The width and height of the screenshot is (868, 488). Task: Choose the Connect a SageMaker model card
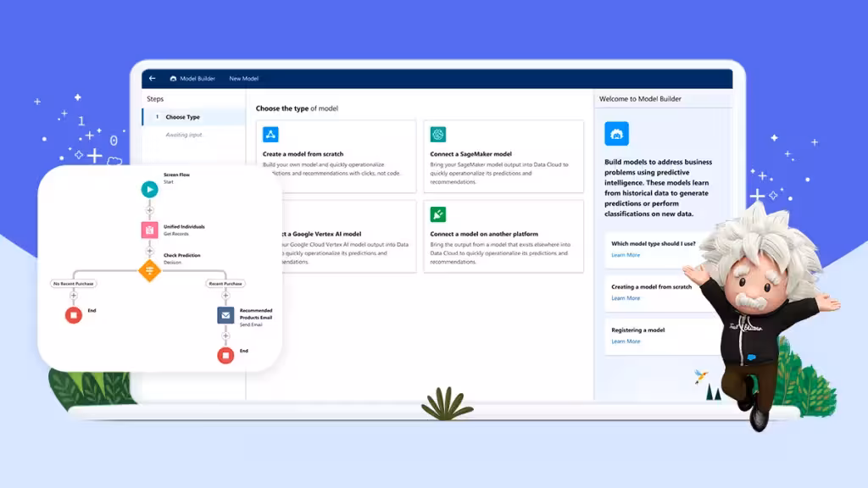point(504,156)
